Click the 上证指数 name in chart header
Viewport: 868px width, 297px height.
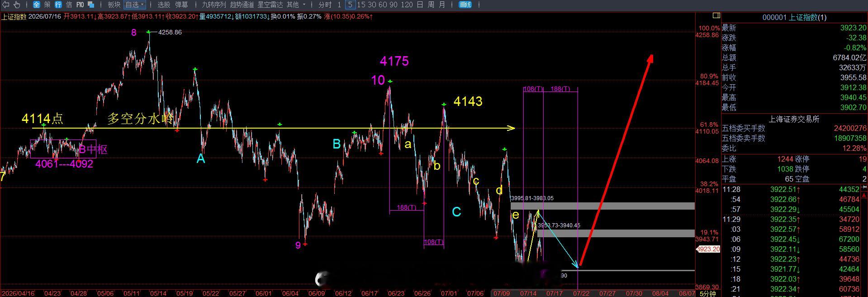point(14,17)
